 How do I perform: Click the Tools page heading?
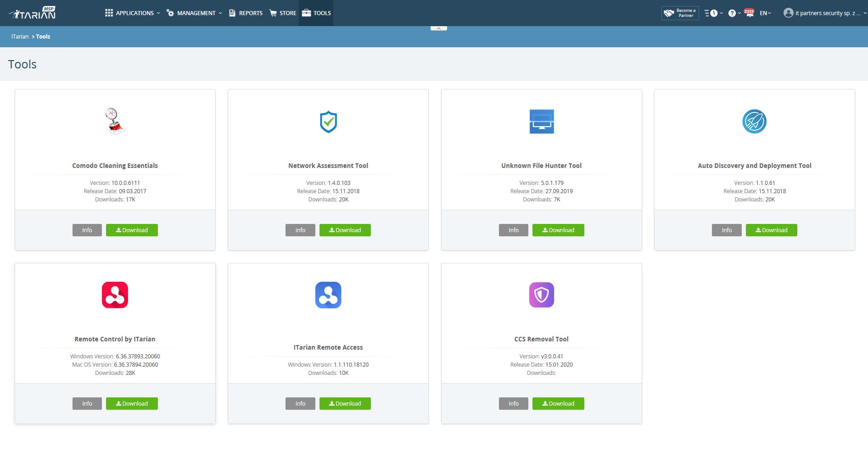(22, 64)
